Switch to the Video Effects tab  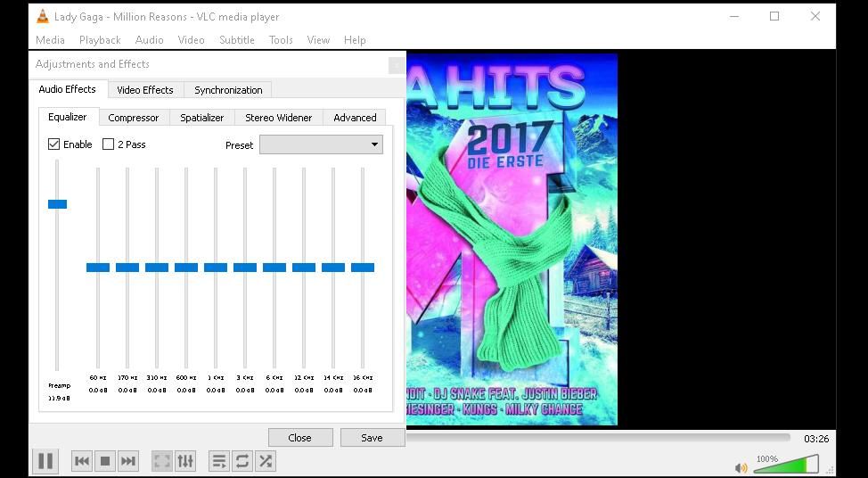pyautogui.click(x=145, y=90)
